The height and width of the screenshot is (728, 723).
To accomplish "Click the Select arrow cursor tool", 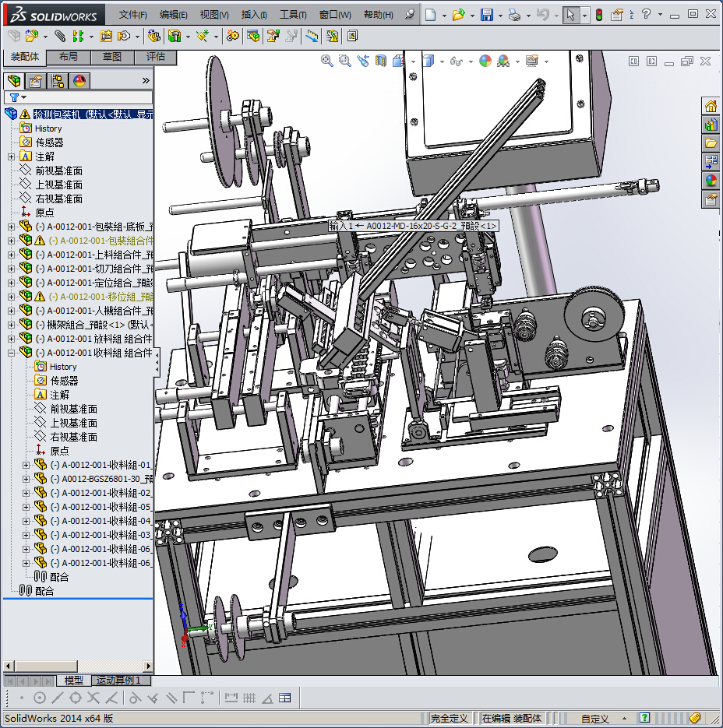I will pyautogui.click(x=571, y=15).
